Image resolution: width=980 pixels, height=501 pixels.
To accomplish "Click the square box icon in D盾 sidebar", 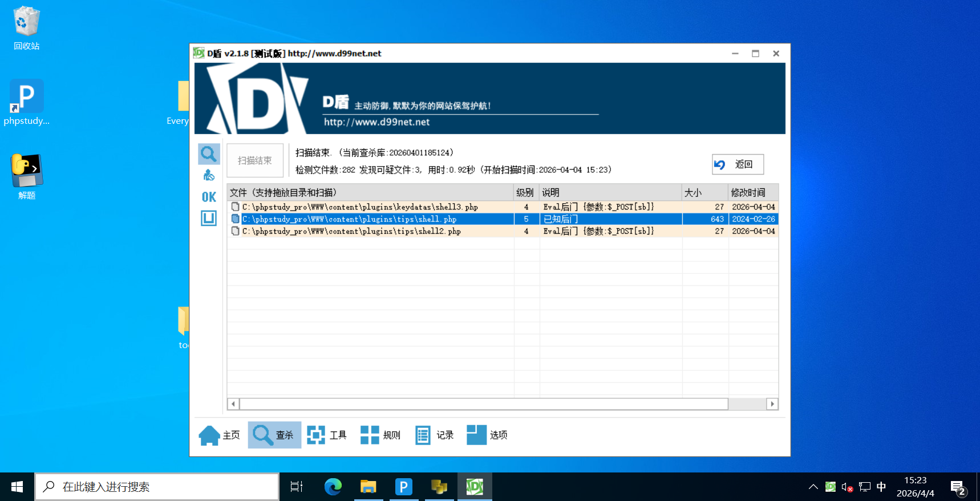I will click(209, 218).
